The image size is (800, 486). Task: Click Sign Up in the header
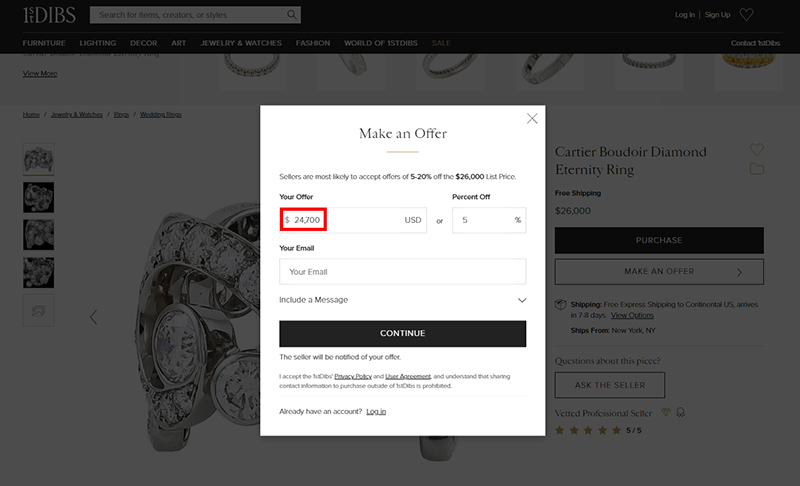717,15
